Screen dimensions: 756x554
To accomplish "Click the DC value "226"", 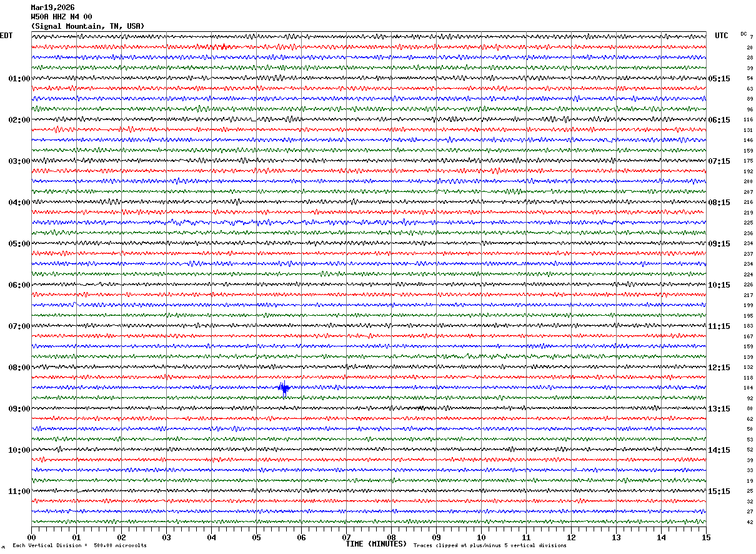I will [x=749, y=285].
